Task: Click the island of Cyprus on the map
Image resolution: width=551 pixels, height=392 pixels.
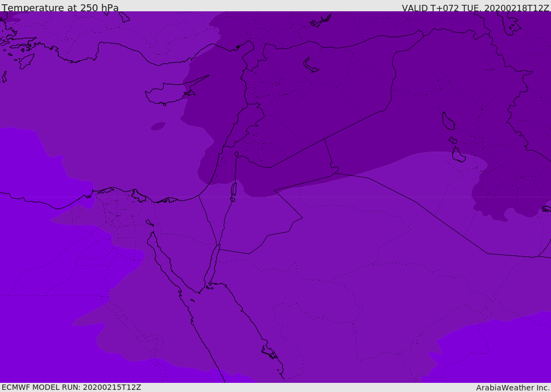Action: [173, 92]
